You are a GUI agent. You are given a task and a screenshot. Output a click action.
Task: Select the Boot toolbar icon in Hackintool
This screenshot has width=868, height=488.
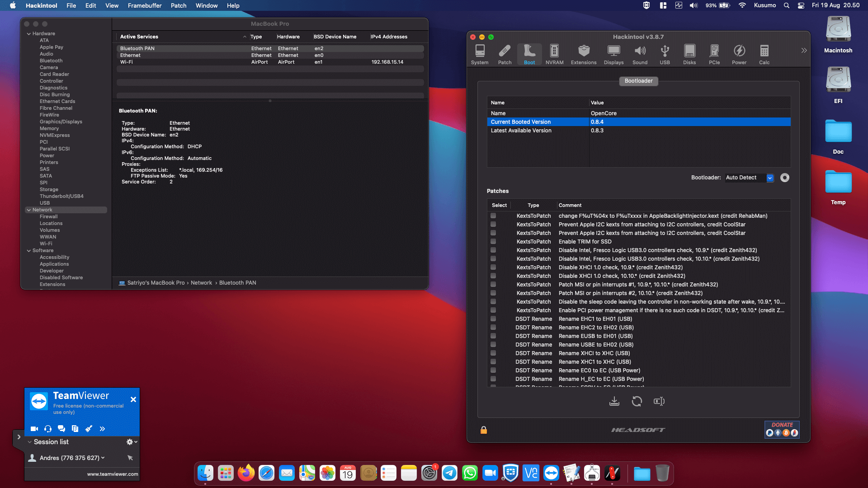point(529,55)
